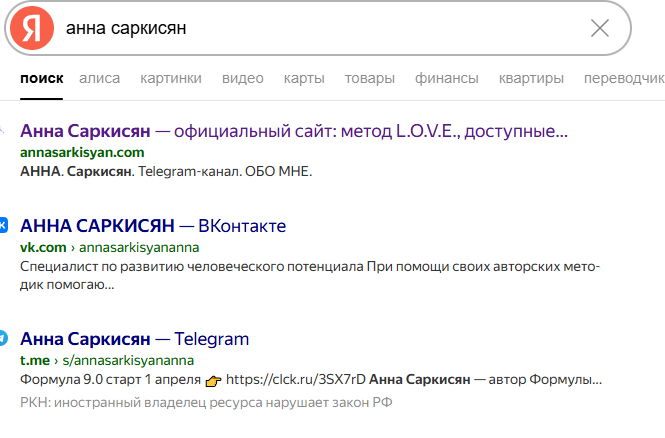Select the 'поиск' tab
Image resolution: width=665 pixels, height=438 pixels.
click(x=42, y=78)
